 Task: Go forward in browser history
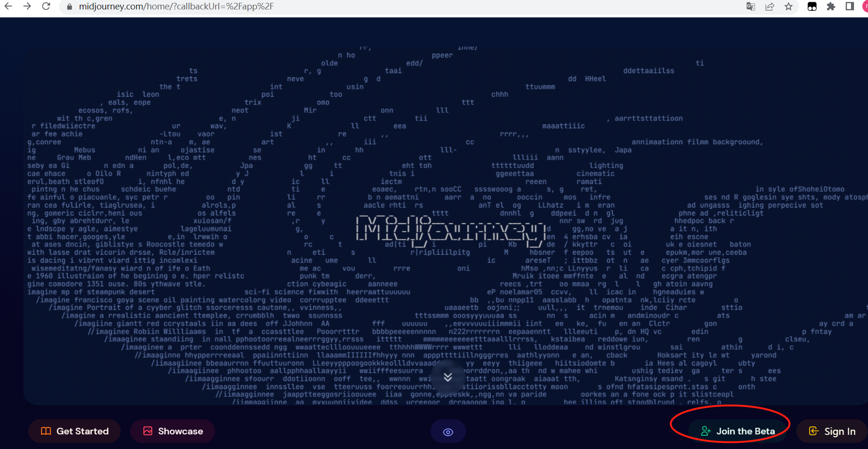[x=27, y=7]
